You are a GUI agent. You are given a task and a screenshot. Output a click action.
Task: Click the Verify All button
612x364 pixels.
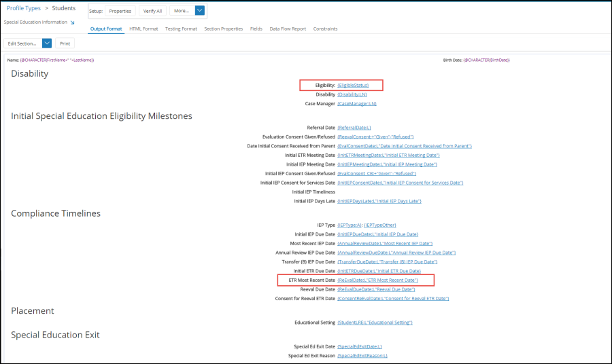152,11
